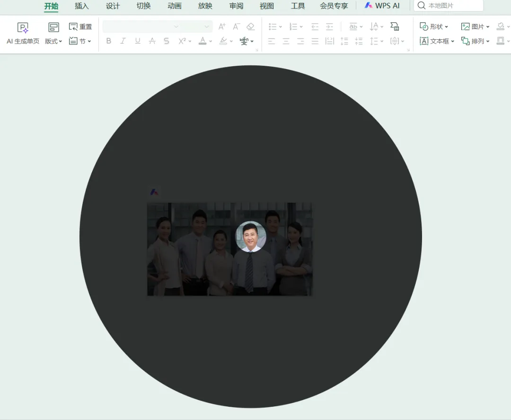Image resolution: width=511 pixels, height=420 pixels.
Task: Click the small WPS AI logo above photo
Action: tap(154, 192)
